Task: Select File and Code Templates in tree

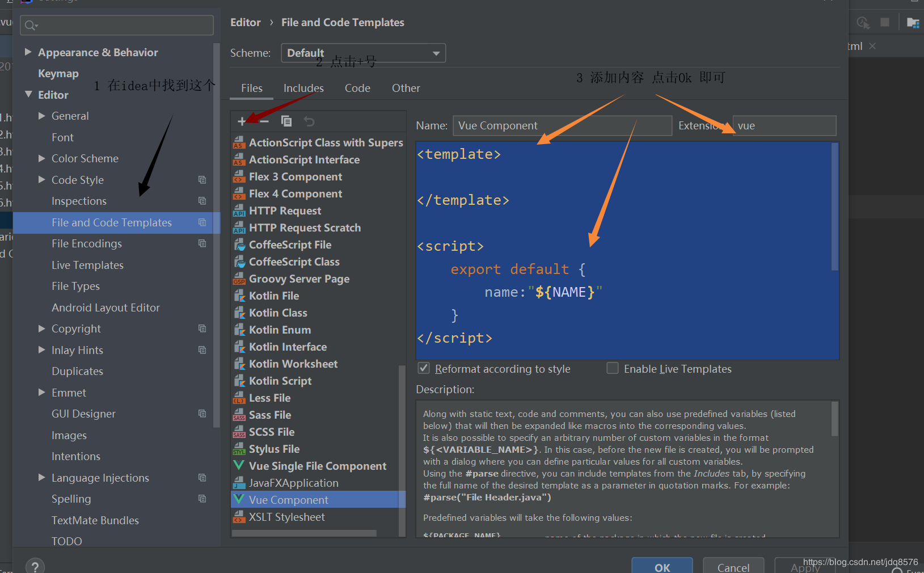Action: coord(116,222)
